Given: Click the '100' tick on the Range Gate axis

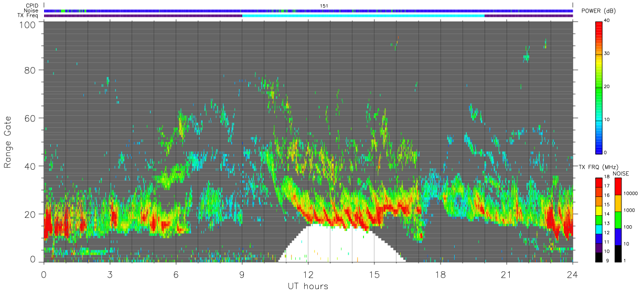Looking at the screenshot, I should point(28,24).
